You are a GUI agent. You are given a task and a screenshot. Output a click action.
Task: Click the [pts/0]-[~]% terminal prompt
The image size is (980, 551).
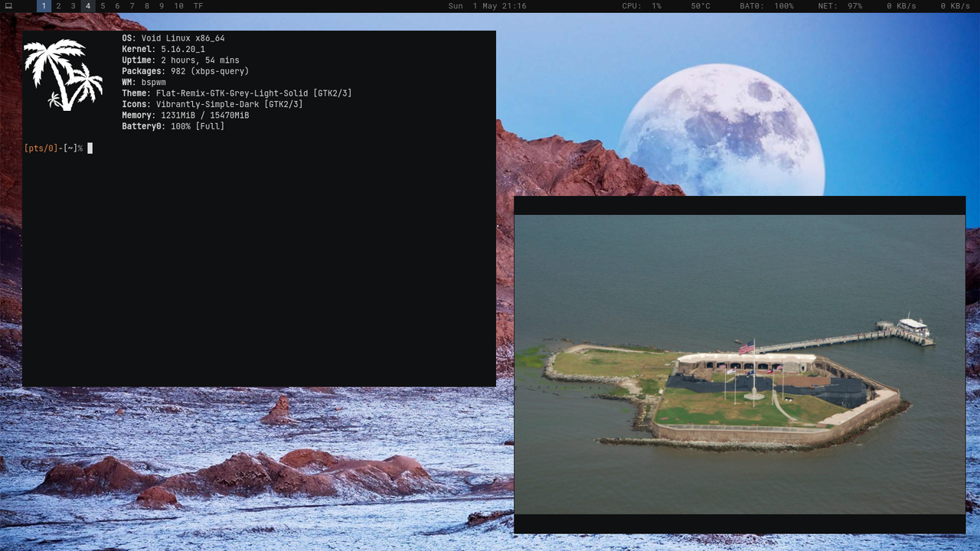click(x=54, y=148)
